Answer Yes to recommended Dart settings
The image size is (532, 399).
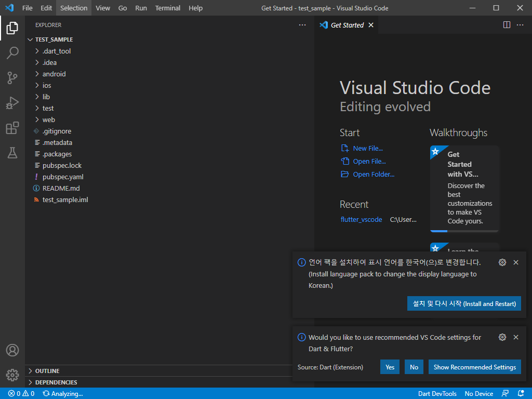click(390, 367)
